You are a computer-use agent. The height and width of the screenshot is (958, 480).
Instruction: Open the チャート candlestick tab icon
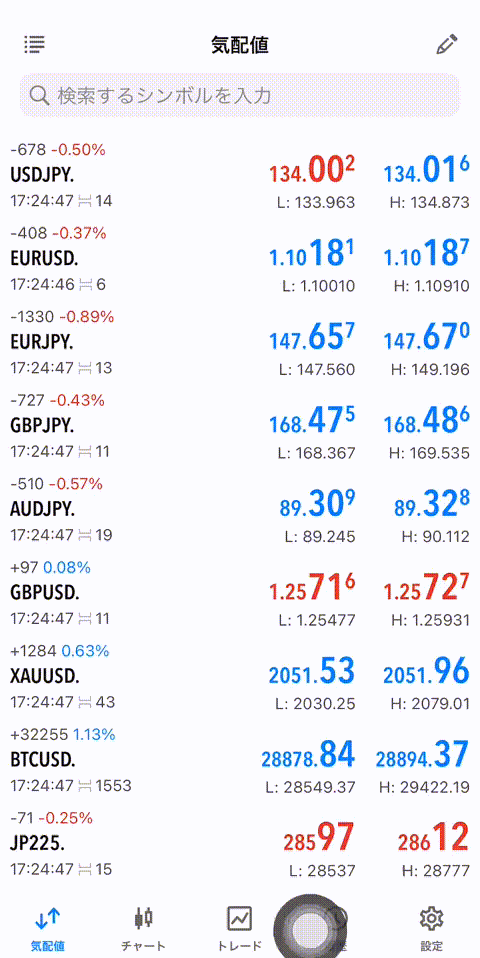click(x=144, y=918)
